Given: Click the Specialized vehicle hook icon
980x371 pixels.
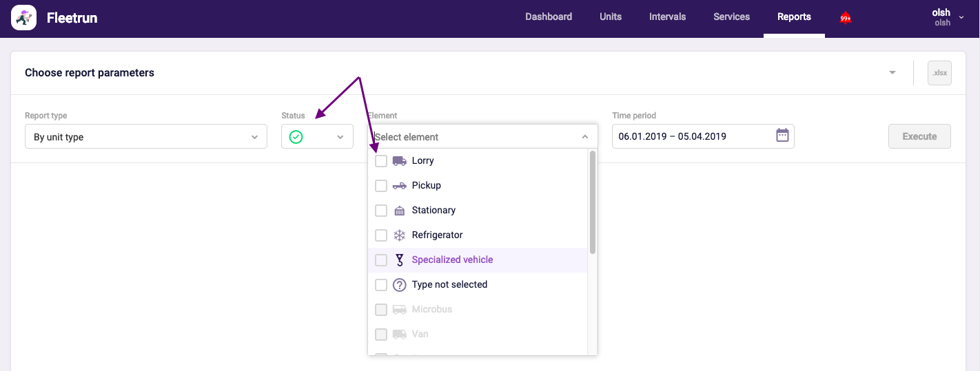Looking at the screenshot, I should coord(399,260).
